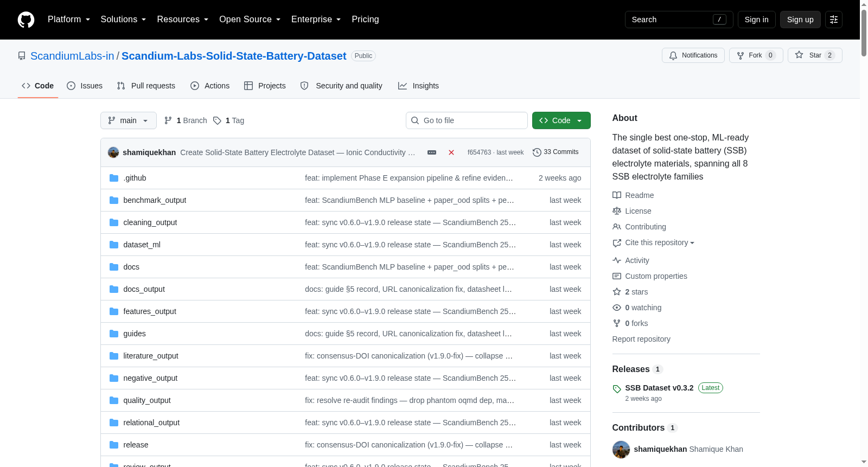Screen dimensions: 868x467
Task: Switch to the Pull requests tab
Action: click(x=146, y=86)
